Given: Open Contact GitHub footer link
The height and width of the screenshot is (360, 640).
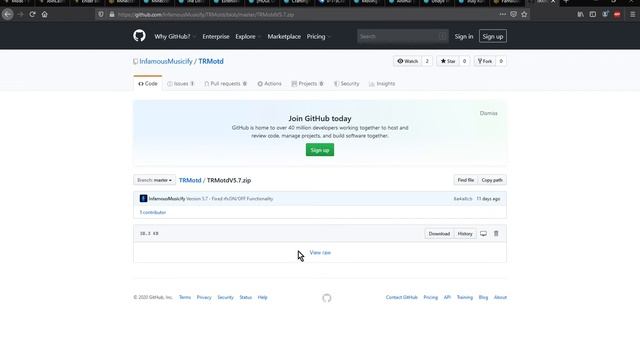Looking at the screenshot, I should (x=402, y=297).
